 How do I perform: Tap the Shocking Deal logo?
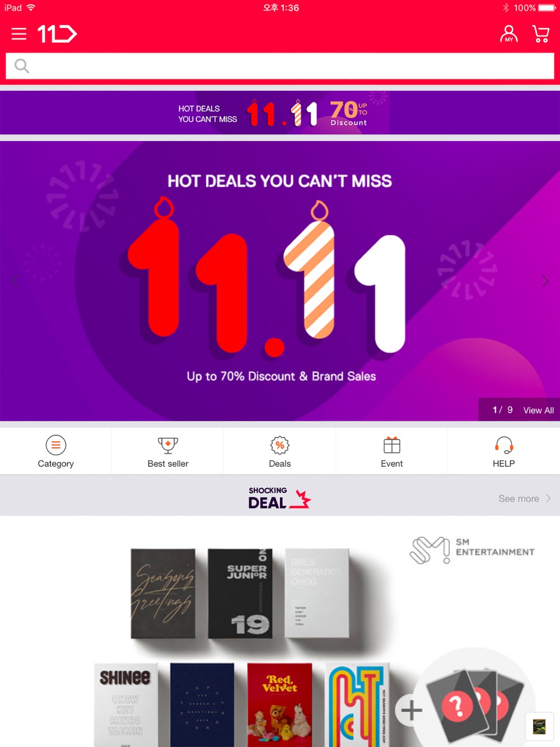click(279, 498)
